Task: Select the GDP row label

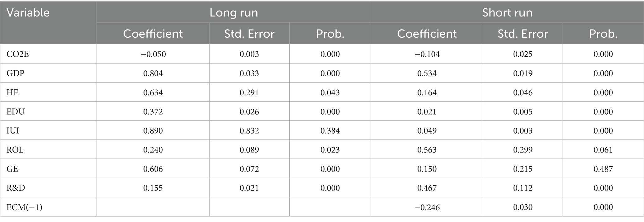Action: pyautogui.click(x=16, y=73)
